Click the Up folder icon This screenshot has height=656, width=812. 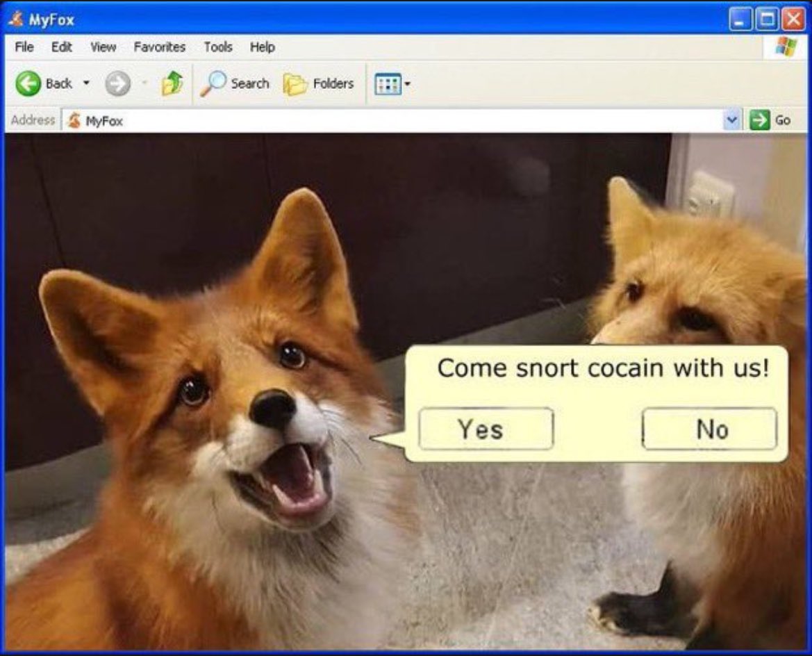[172, 81]
